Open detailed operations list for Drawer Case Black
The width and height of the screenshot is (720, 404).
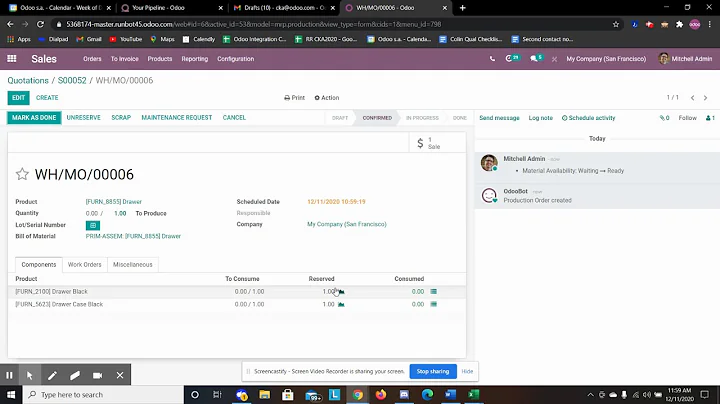coord(433,304)
